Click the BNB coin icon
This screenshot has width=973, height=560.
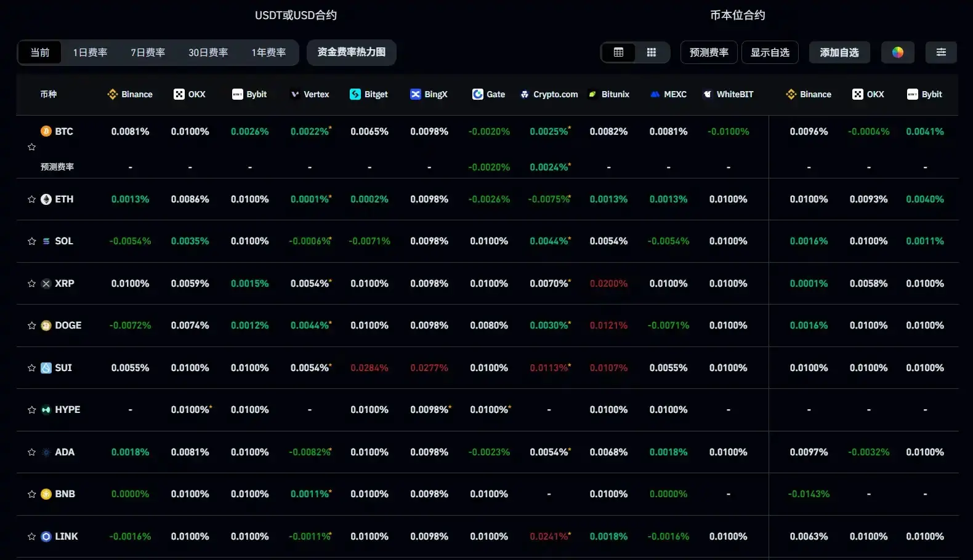coord(46,494)
